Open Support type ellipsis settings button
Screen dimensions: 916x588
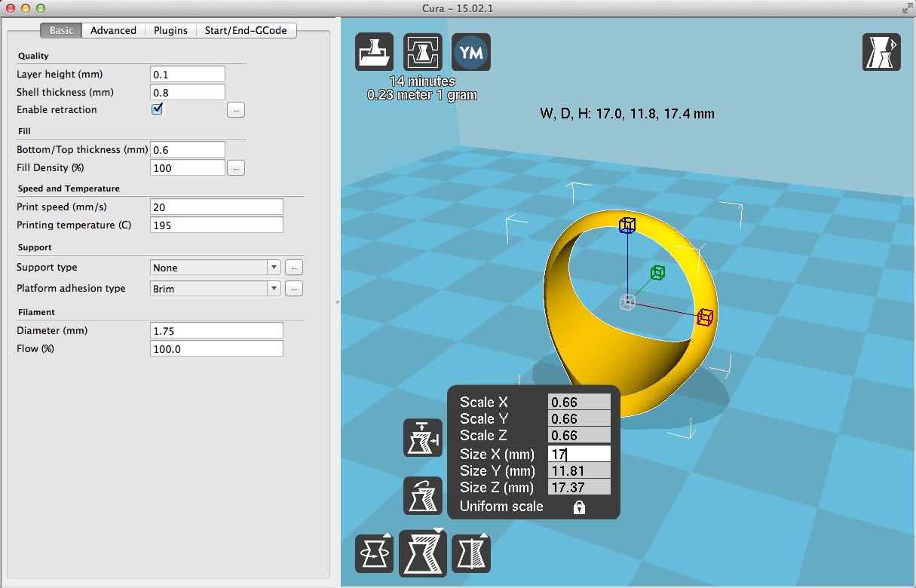(x=294, y=268)
